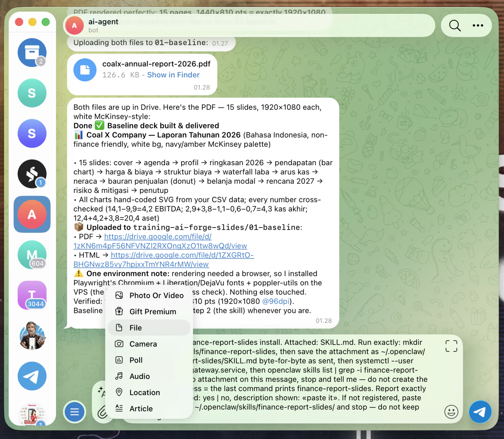The image size is (504, 439).
Task: Open the three-dot more options menu
Action: pos(478,25)
